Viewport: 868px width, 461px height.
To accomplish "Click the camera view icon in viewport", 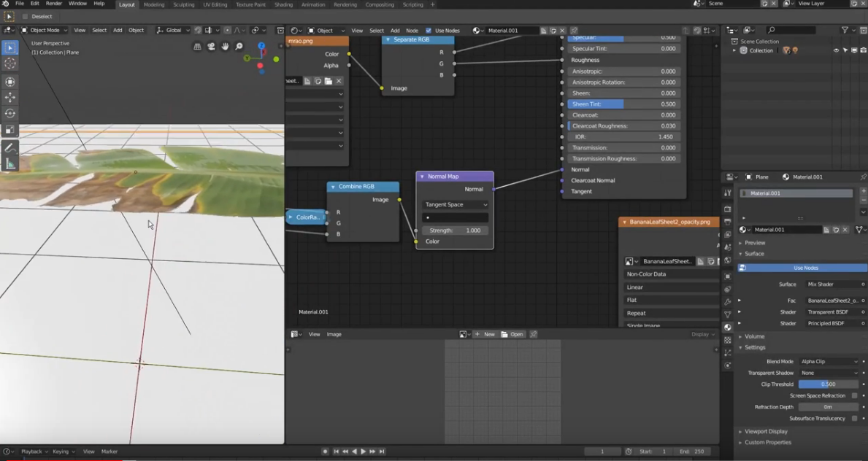I will click(x=210, y=47).
